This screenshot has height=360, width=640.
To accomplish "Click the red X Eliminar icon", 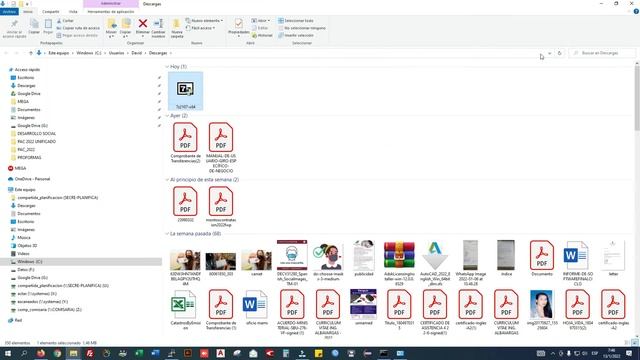I will pyautogui.click(x=143, y=24).
